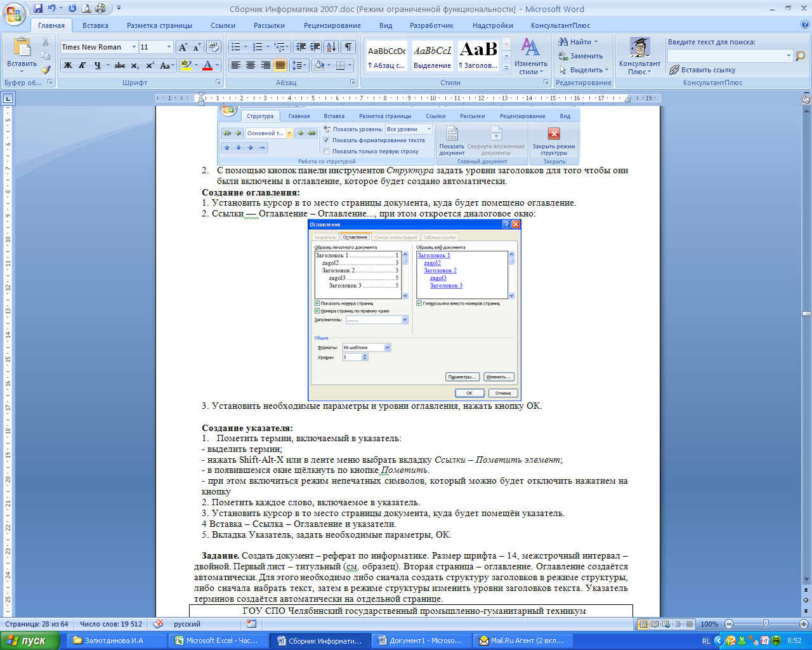Viewport: 812px width, 650px height.
Task: Toggle justified alignment button
Action: coord(280,65)
